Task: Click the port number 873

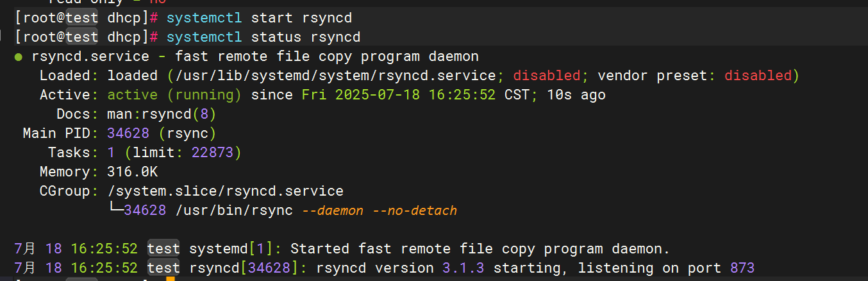Action: click(742, 268)
